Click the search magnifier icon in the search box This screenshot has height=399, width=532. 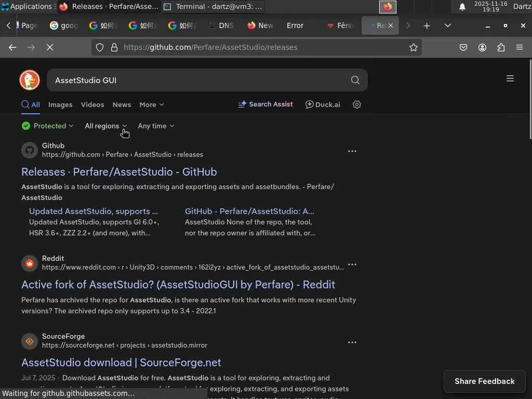pyautogui.click(x=355, y=80)
